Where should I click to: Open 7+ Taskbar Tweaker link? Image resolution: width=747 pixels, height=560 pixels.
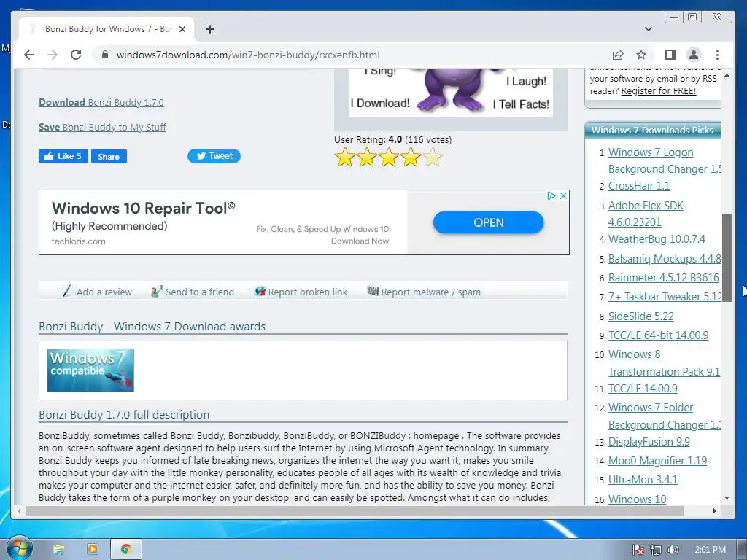[664, 297]
